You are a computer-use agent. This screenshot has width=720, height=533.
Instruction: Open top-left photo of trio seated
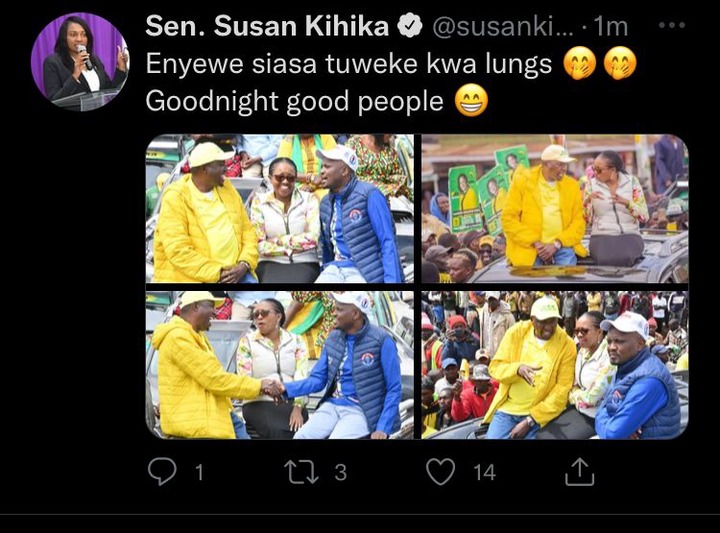click(x=280, y=208)
